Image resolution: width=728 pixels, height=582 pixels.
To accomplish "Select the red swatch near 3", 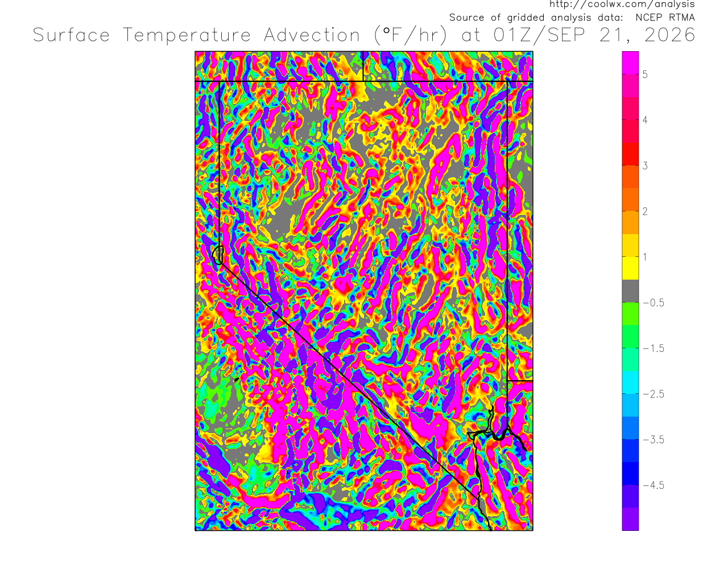I will coord(630,154).
